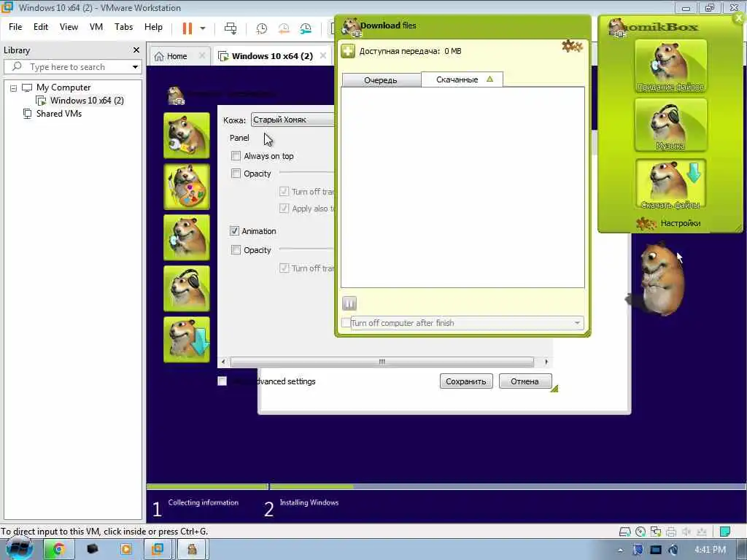
Task: Click the hamster with key settings icon
Action: click(187, 135)
